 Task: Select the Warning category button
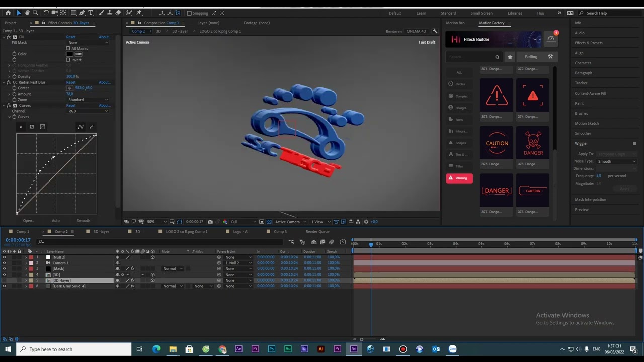click(x=459, y=178)
